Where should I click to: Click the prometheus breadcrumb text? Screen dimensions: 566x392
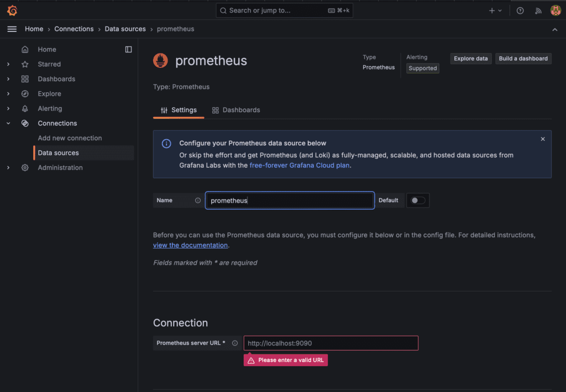click(175, 29)
